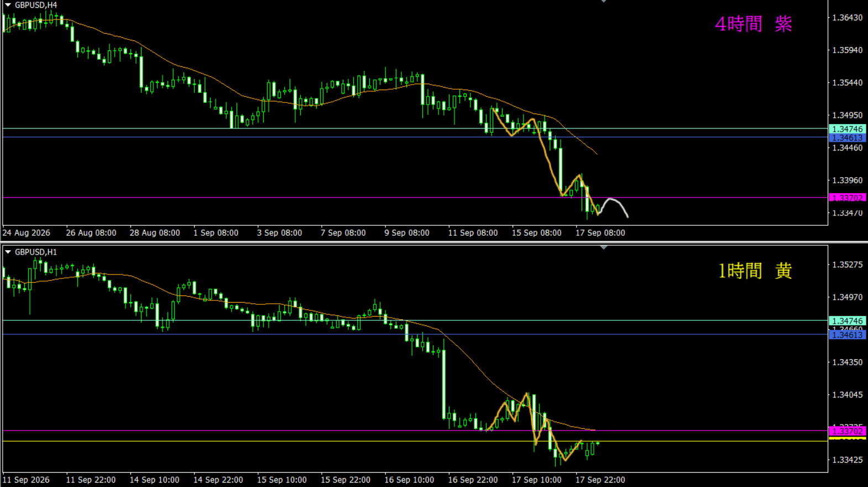Select the magenta '4時間 紫' text label
This screenshot has height=487, width=868.
pos(754,24)
